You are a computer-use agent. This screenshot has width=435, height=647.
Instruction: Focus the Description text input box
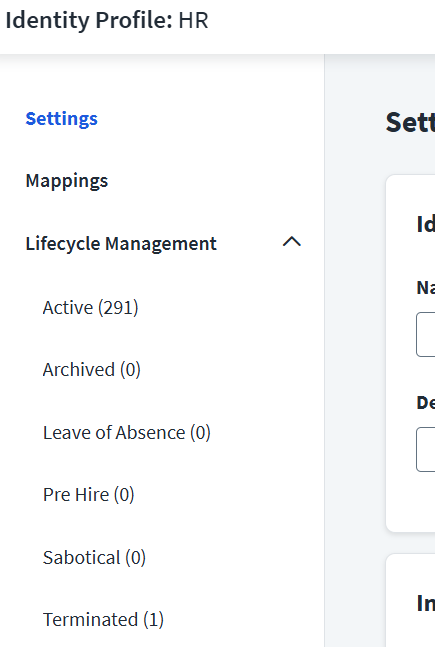point(426,449)
